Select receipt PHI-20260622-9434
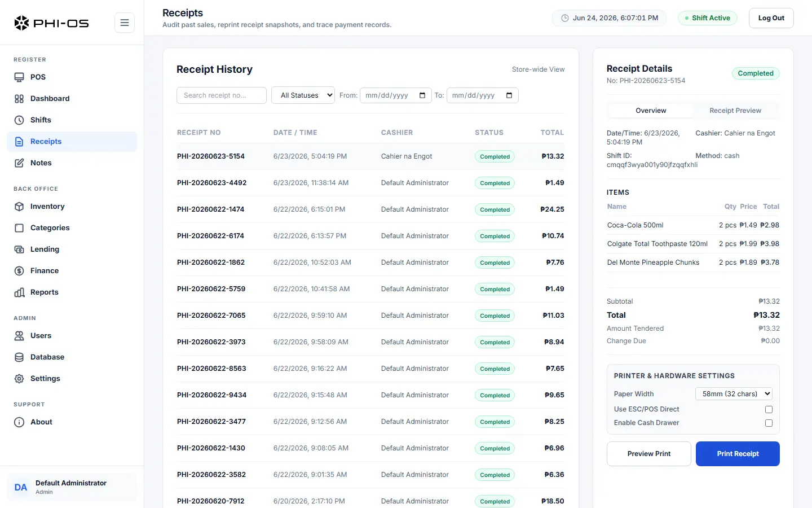The image size is (812, 508). pos(370,395)
